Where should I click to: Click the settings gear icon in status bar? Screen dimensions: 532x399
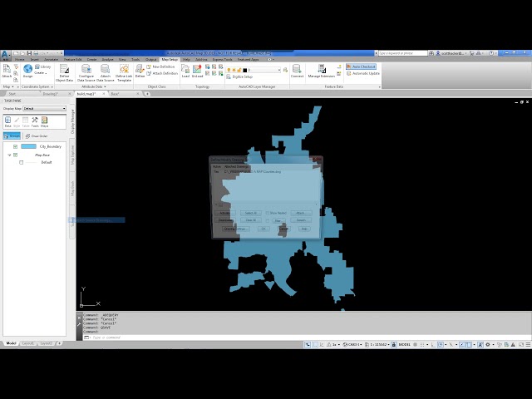(488, 345)
